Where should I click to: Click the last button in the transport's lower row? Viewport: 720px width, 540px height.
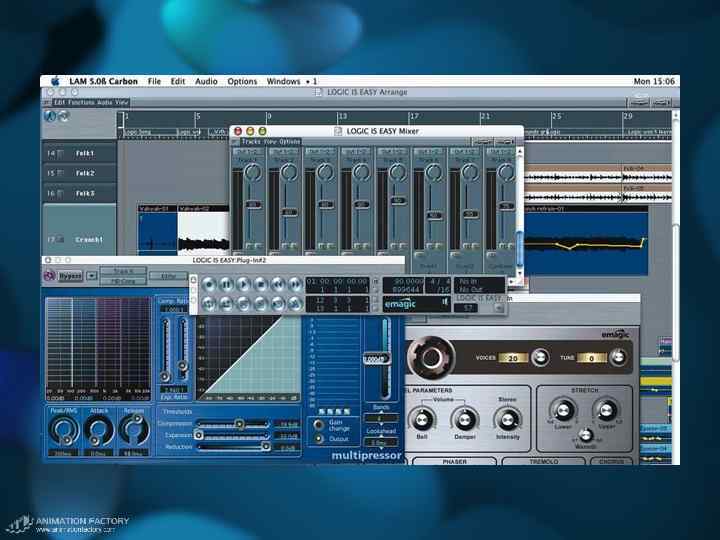tap(295, 304)
